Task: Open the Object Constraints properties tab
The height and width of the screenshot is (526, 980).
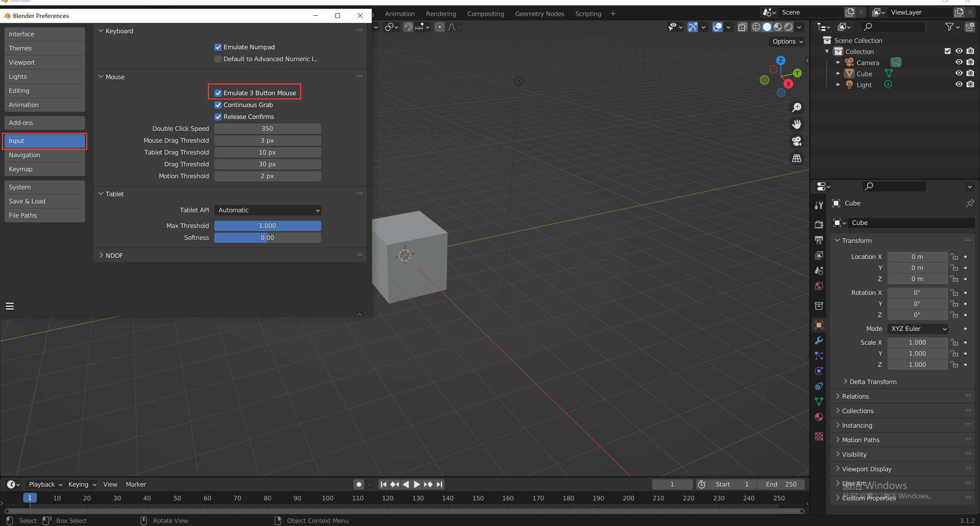Action: pyautogui.click(x=819, y=386)
